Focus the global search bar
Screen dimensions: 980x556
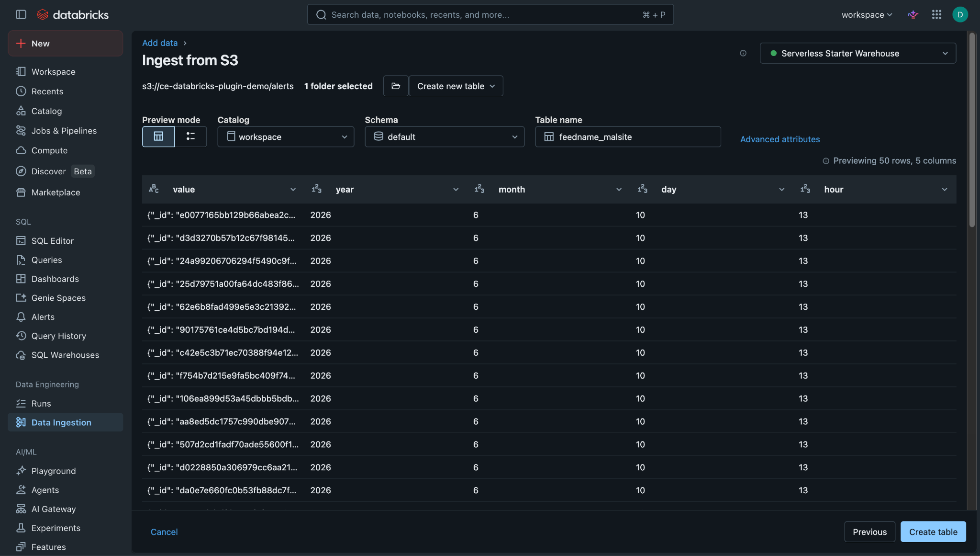(490, 15)
